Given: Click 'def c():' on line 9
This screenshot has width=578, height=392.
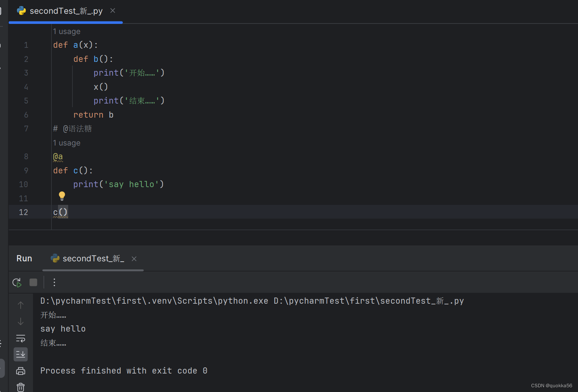Looking at the screenshot, I should pyautogui.click(x=73, y=170).
